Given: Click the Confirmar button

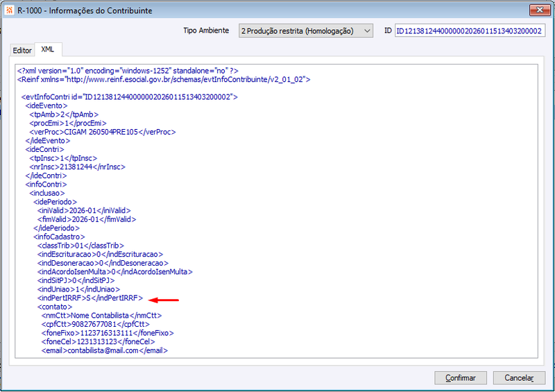Looking at the screenshot, I should [x=461, y=378].
